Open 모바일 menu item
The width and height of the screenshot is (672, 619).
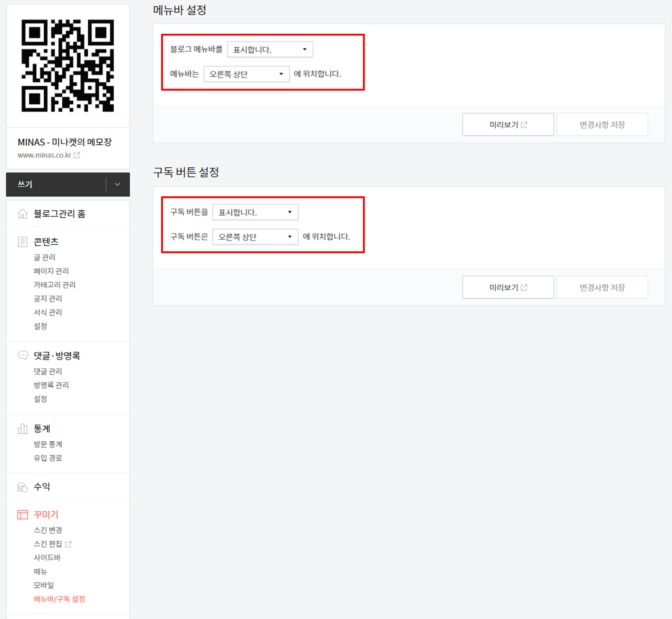pyautogui.click(x=44, y=585)
